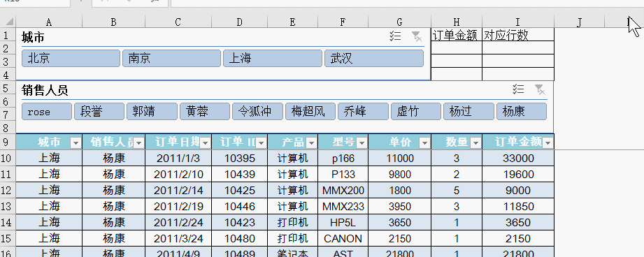This screenshot has height=257, width=644.
Task: Click order amount cell 19600
Action: click(x=518, y=174)
